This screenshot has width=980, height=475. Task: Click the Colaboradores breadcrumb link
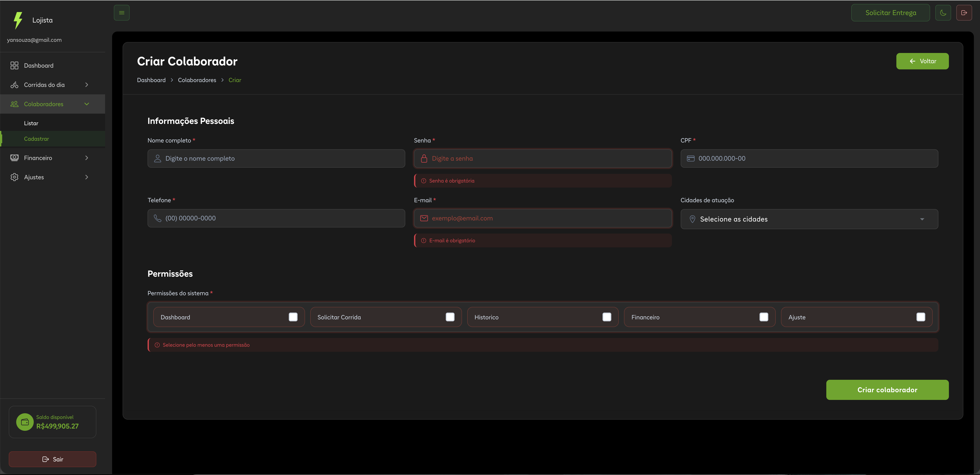(197, 80)
